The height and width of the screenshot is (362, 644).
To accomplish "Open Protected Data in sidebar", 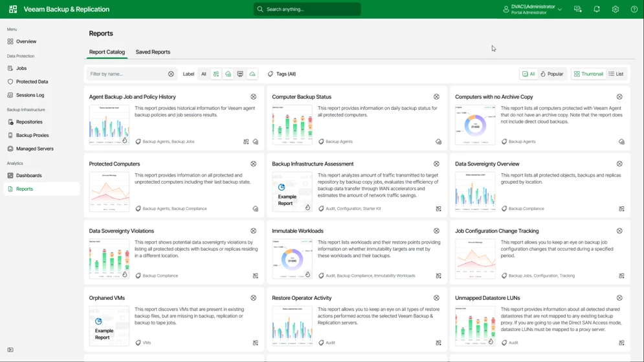I will coord(32,81).
